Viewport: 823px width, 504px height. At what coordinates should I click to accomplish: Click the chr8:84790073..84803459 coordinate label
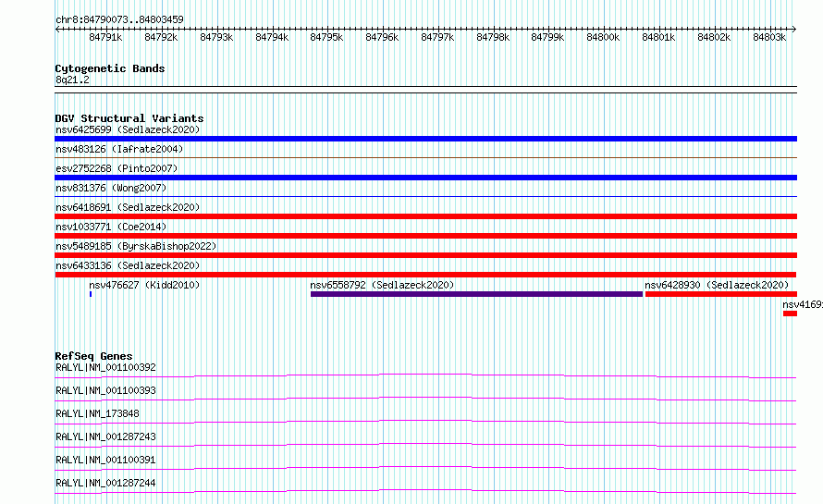point(119,19)
